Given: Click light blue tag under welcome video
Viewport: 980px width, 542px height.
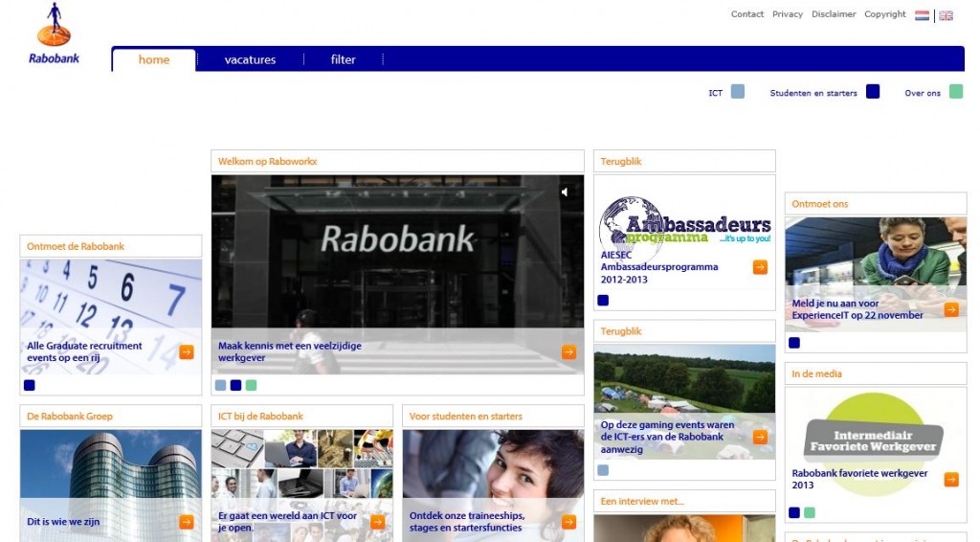Looking at the screenshot, I should (221, 386).
